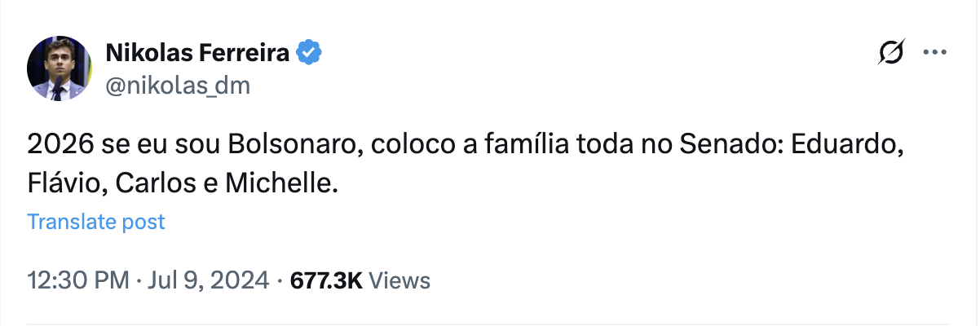Image resolution: width=980 pixels, height=326 pixels.
Task: Open the @nikolas_dm handle link
Action: click(x=178, y=85)
